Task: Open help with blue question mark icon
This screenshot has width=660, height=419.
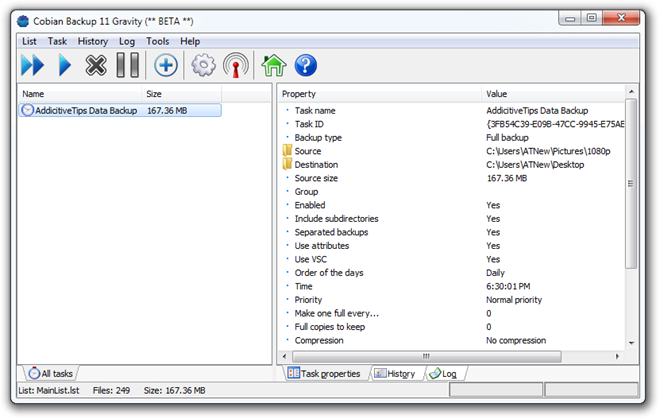Action: 306,65
